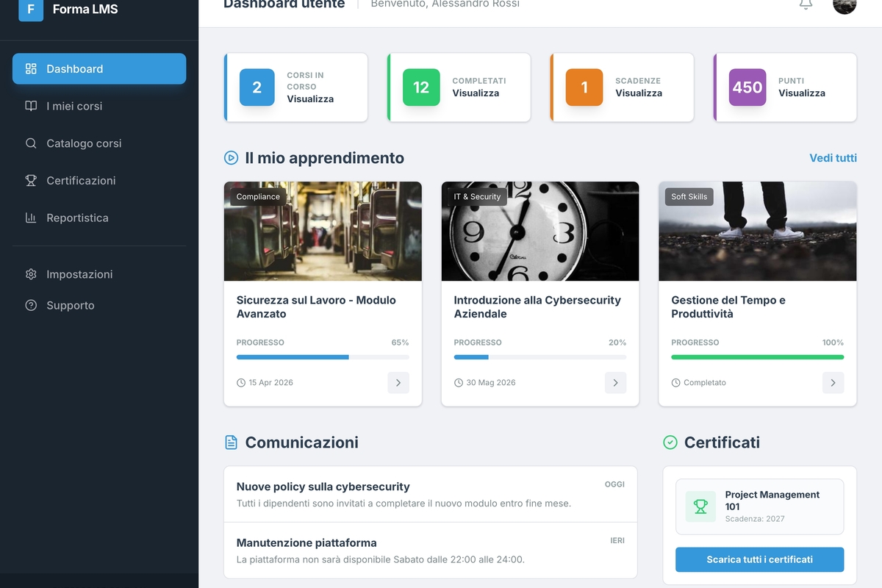
Task: Click the OGGI date label
Action: coord(614,484)
